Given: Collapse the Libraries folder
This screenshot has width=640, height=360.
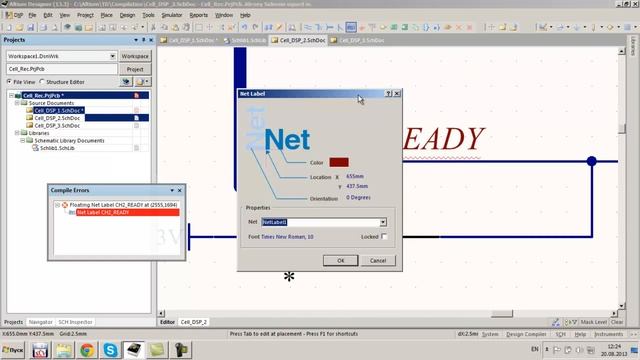Looking at the screenshot, I should [x=17, y=133].
